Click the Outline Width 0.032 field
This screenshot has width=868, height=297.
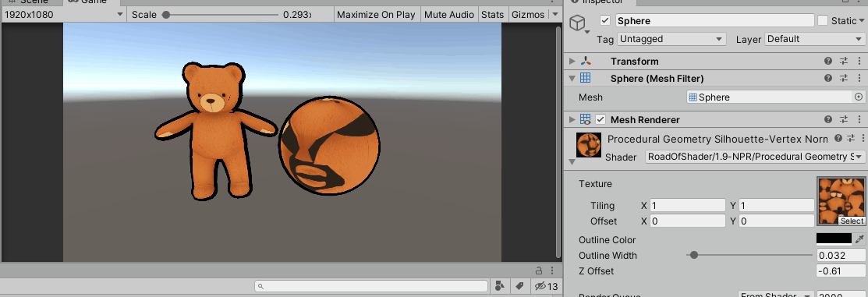(x=841, y=255)
